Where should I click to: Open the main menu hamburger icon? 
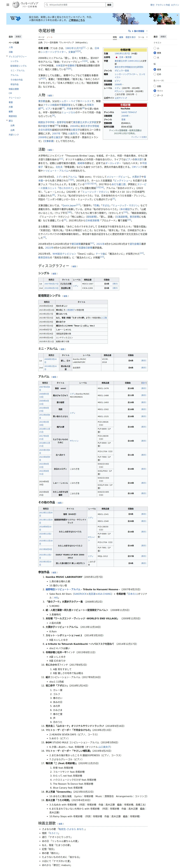[x=8, y=5]
